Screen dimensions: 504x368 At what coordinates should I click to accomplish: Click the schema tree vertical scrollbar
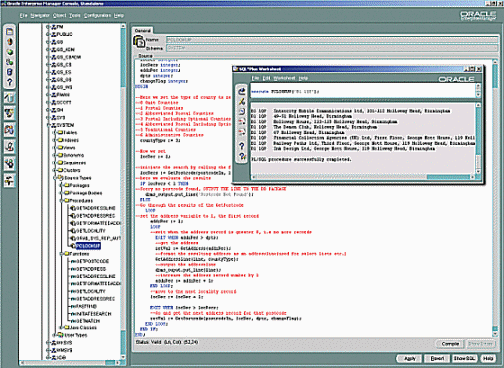point(123,191)
